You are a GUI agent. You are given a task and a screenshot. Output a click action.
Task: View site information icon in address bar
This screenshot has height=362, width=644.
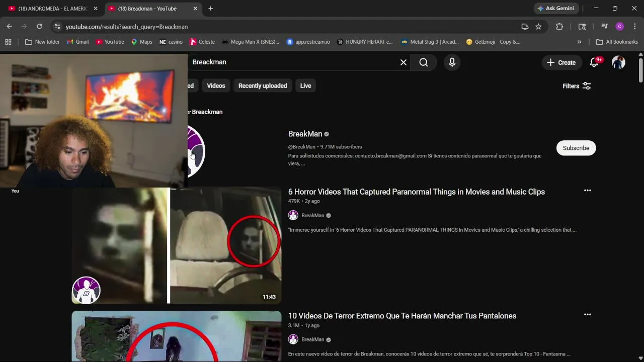57,27
